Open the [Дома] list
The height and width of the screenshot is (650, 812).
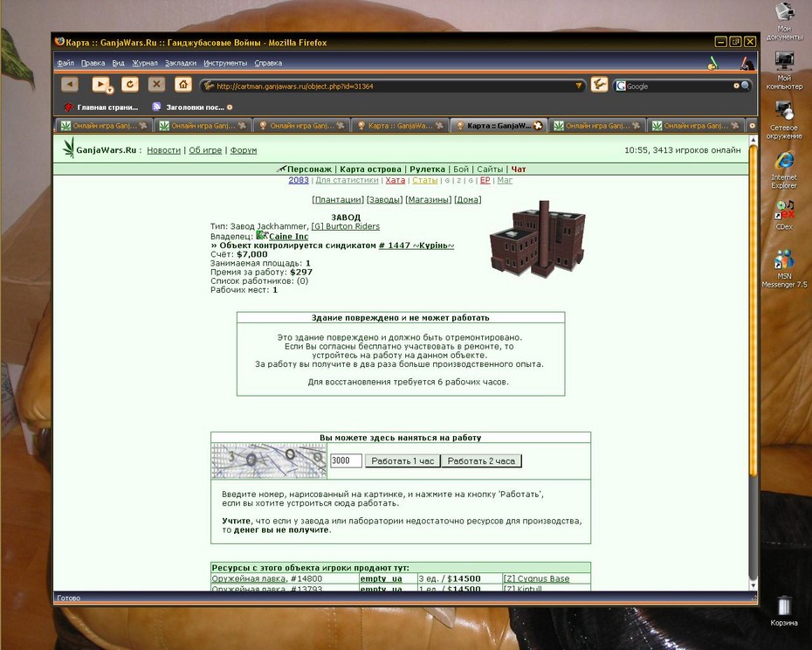coord(468,199)
